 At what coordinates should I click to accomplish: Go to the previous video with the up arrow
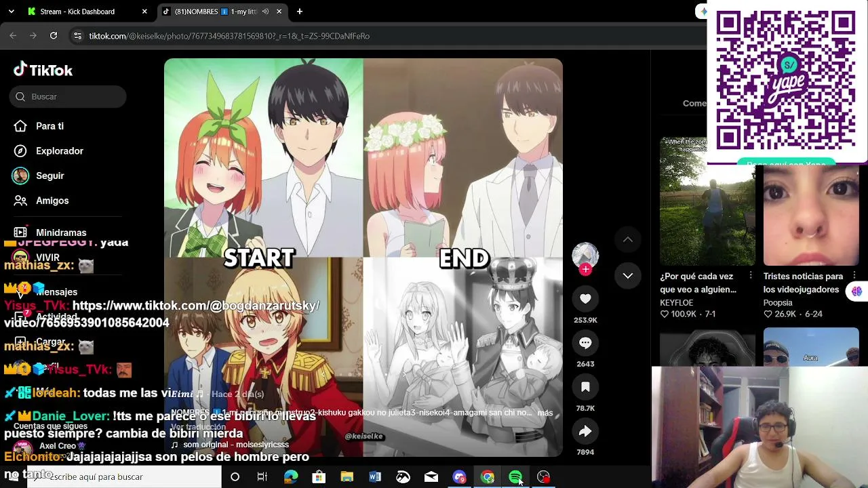628,239
